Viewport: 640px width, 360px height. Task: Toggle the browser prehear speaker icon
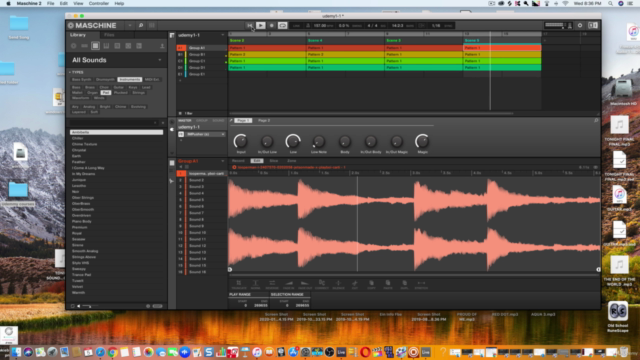79,306
